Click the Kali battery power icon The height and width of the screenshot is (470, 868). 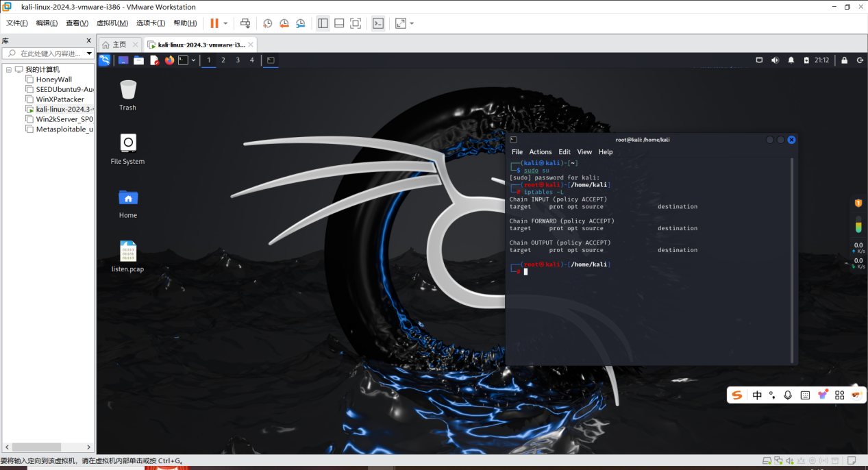coord(806,60)
